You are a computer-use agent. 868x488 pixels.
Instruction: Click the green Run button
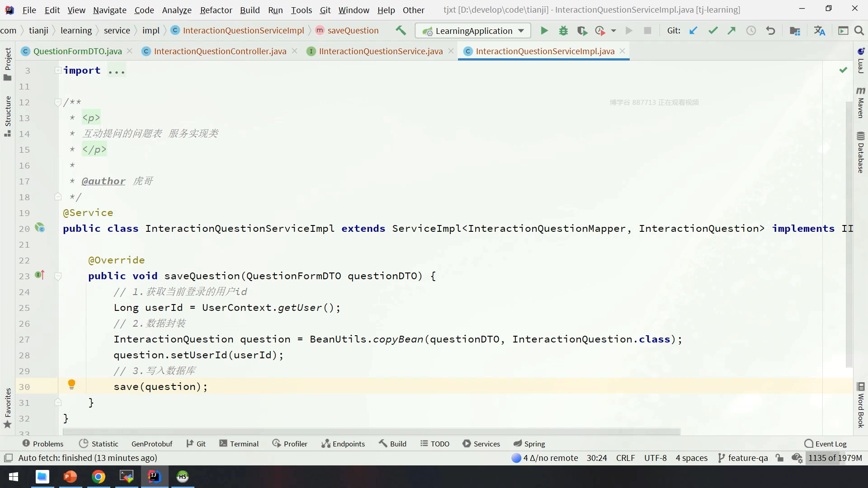[x=544, y=31]
